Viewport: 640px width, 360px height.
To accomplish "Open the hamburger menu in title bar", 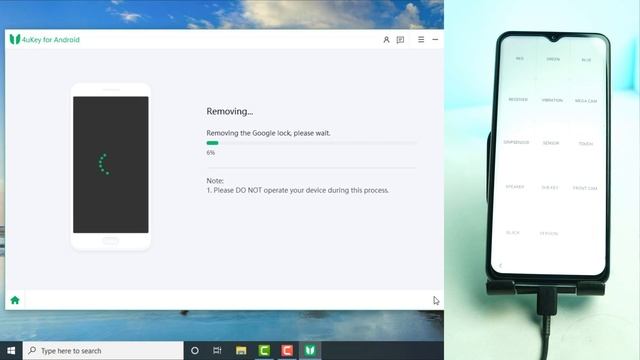I will (421, 39).
